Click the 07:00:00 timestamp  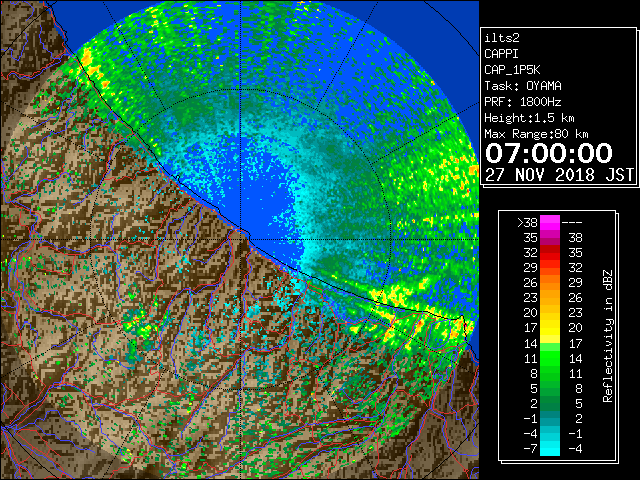coord(549,153)
